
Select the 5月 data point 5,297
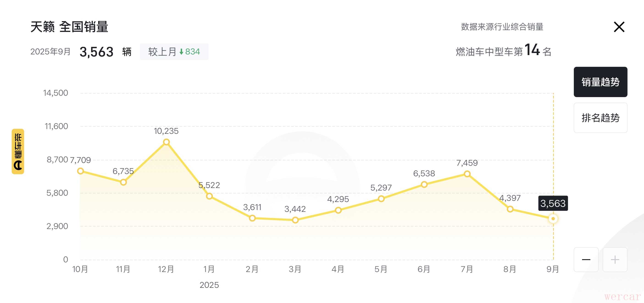click(x=381, y=199)
